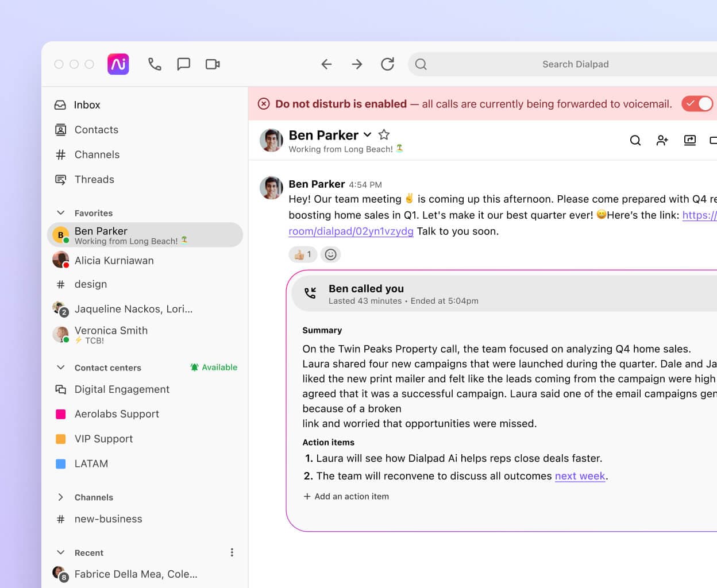Toggle the thumbs up reaction
717x588 pixels.
[302, 254]
